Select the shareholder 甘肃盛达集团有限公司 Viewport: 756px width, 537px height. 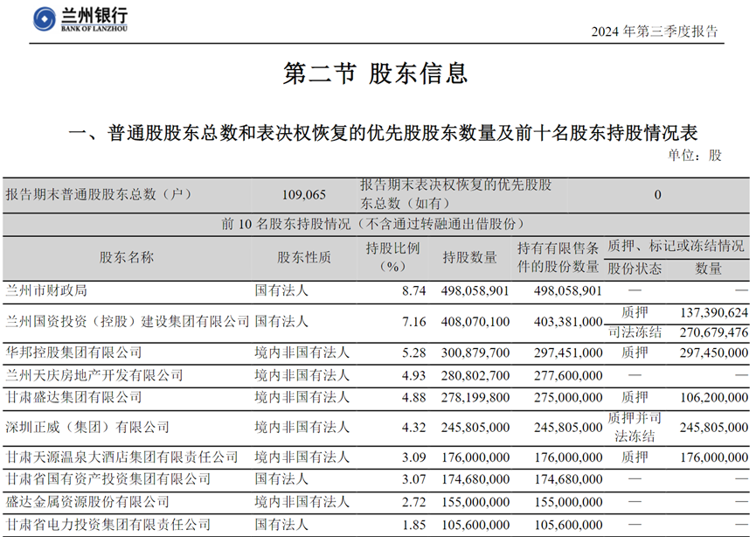73,398
